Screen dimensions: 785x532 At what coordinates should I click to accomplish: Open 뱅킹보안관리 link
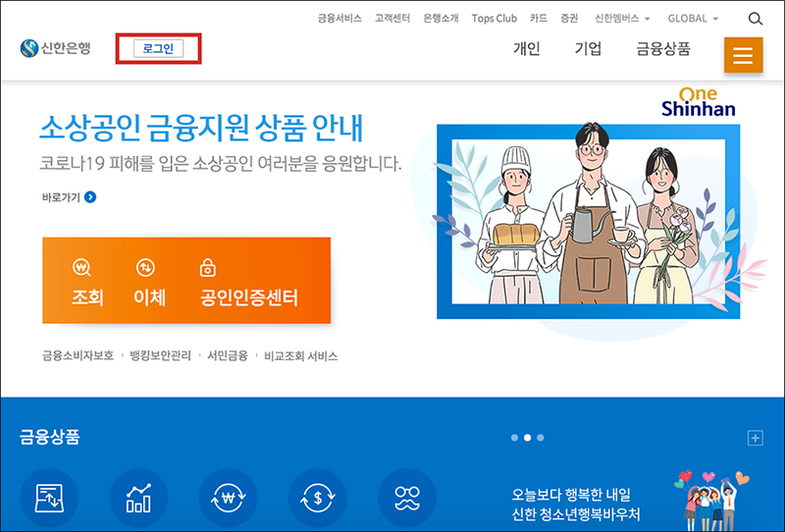(x=160, y=355)
